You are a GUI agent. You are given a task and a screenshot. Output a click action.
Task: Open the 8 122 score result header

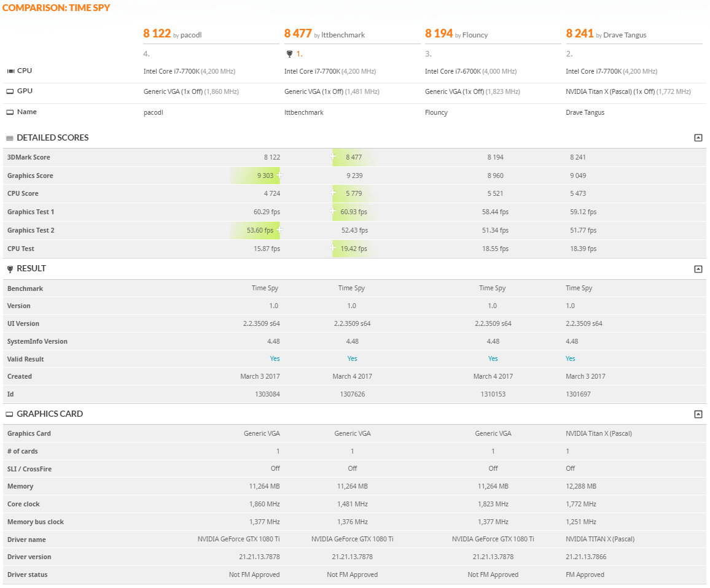(157, 34)
